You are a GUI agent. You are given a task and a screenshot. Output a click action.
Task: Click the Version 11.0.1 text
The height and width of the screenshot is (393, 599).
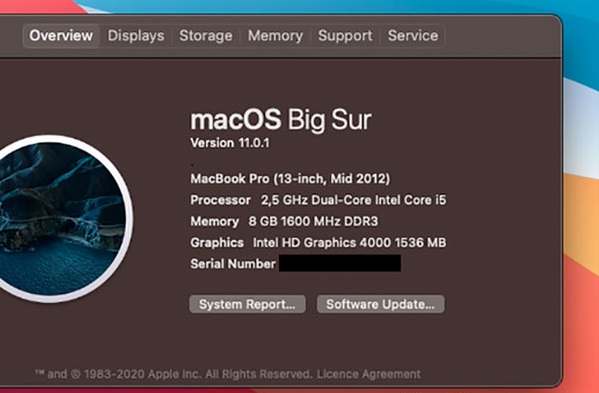pos(230,143)
